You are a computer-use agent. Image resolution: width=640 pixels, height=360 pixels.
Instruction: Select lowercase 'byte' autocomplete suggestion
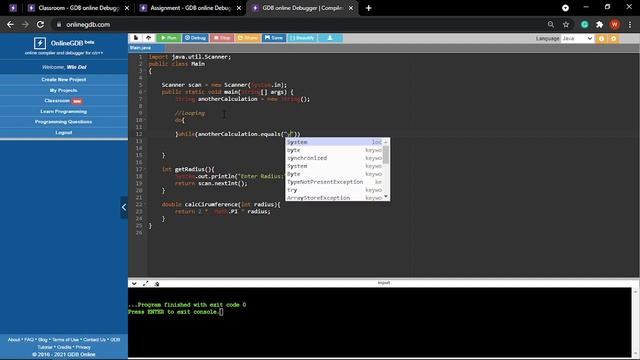point(334,150)
